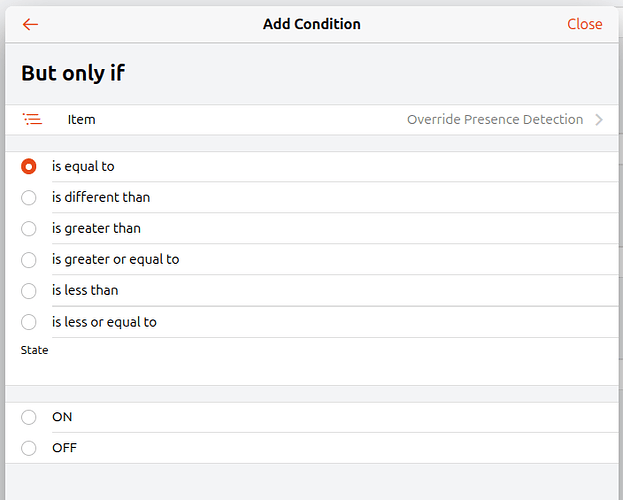The height and width of the screenshot is (500, 623).
Task: Select the OFF state radio button
Action: tap(29, 448)
